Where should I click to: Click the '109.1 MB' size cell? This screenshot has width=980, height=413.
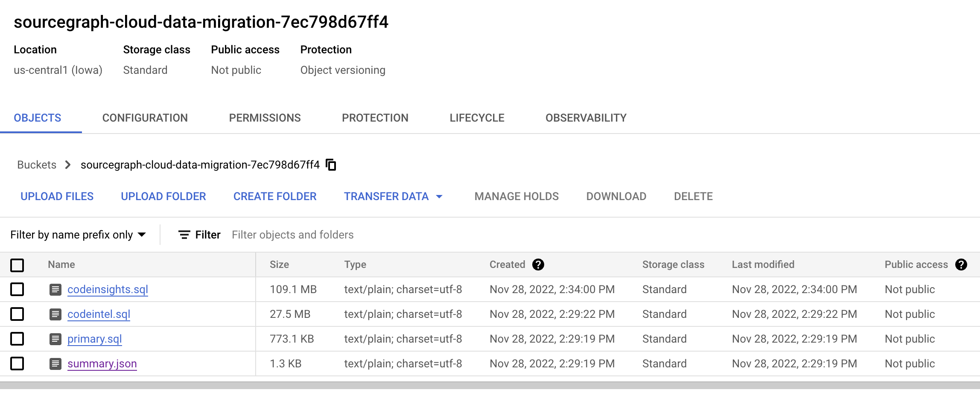point(293,289)
